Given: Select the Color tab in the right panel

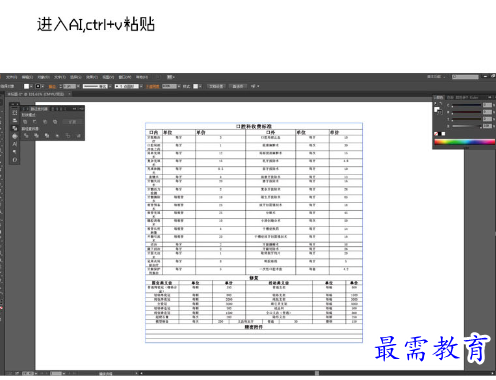Looking at the screenshot, I should tap(439, 97).
